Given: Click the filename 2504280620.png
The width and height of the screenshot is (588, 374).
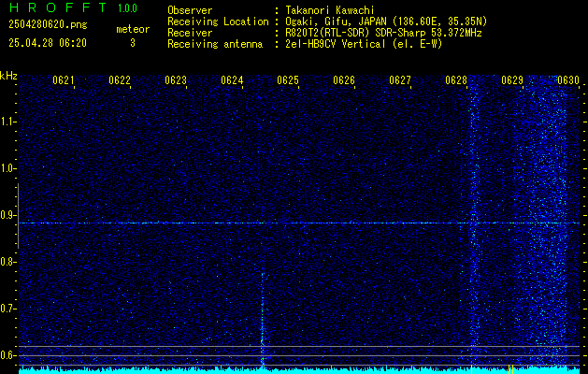Looking at the screenshot, I should (x=48, y=25).
